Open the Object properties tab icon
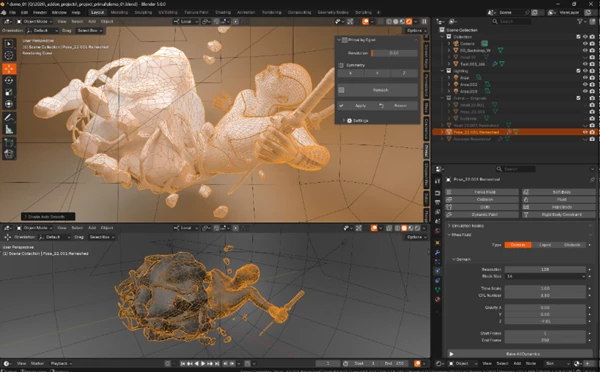This screenshot has width=600, height=372. (x=437, y=243)
